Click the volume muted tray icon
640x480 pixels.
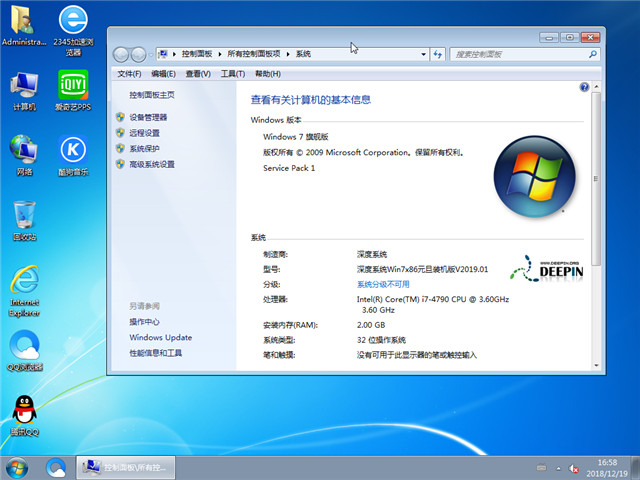pos(574,469)
